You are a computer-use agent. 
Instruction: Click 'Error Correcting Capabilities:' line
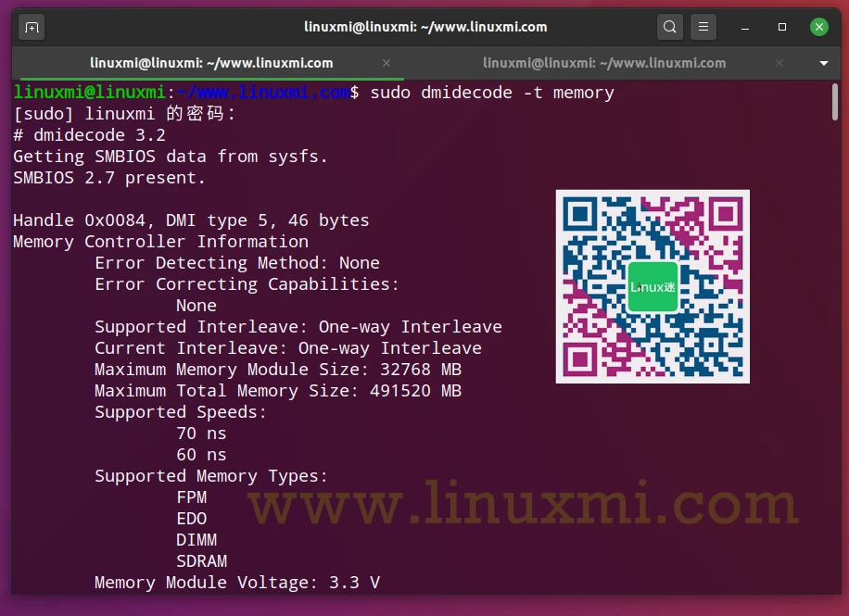(x=247, y=284)
